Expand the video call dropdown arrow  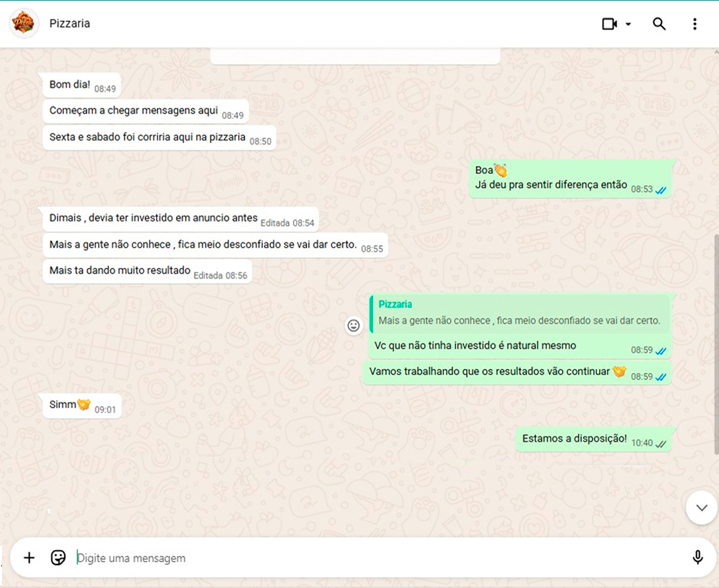[x=628, y=24]
